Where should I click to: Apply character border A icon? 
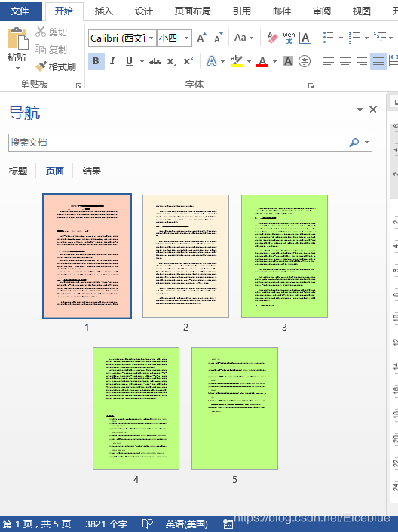tap(305, 38)
